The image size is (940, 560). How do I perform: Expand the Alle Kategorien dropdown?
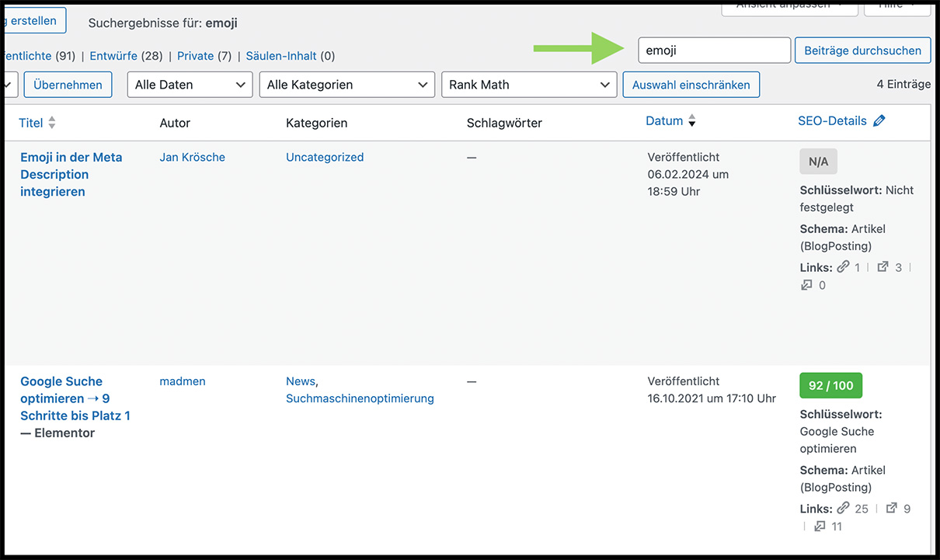pos(346,85)
